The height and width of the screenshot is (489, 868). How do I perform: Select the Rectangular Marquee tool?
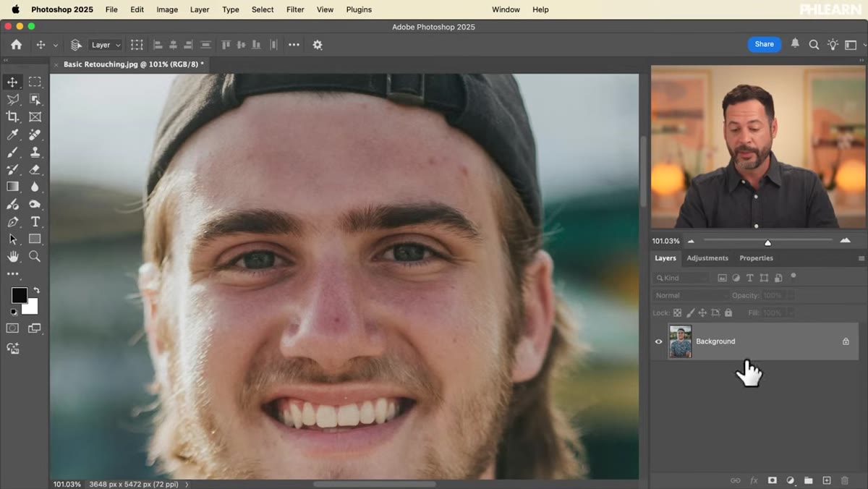click(x=35, y=82)
